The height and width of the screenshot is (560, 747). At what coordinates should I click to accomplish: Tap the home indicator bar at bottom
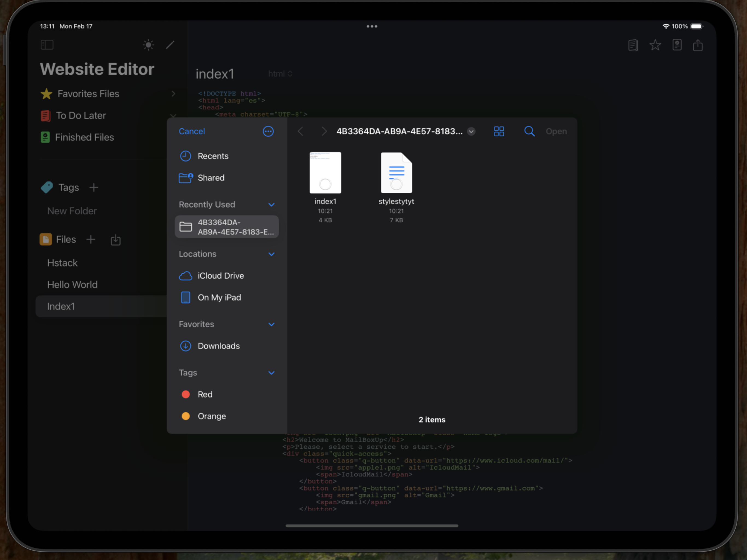[x=372, y=526]
